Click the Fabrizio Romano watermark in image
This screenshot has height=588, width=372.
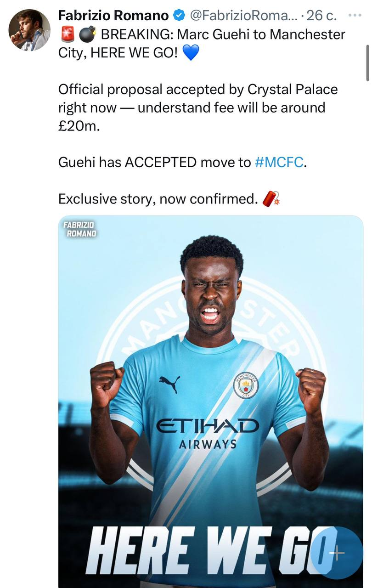point(80,229)
